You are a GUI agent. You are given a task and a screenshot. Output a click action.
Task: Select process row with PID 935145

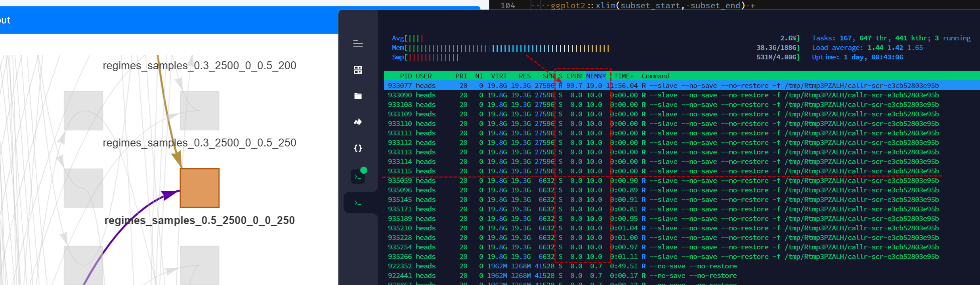pyautogui.click(x=682, y=199)
